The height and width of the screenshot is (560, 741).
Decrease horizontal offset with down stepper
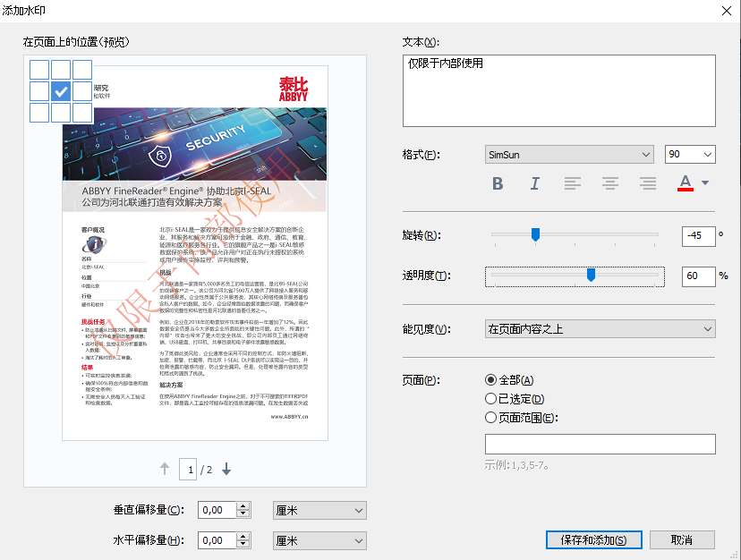pyautogui.click(x=243, y=545)
